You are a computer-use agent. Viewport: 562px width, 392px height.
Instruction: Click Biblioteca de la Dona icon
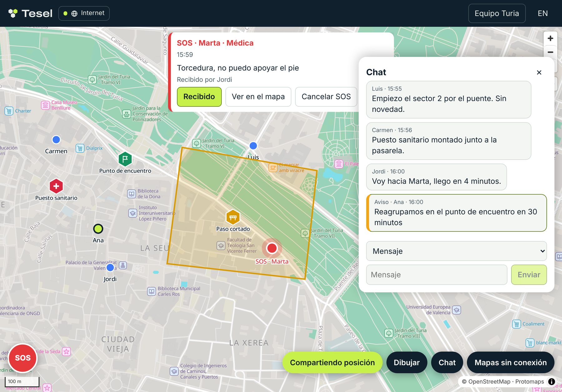pyautogui.click(x=131, y=194)
